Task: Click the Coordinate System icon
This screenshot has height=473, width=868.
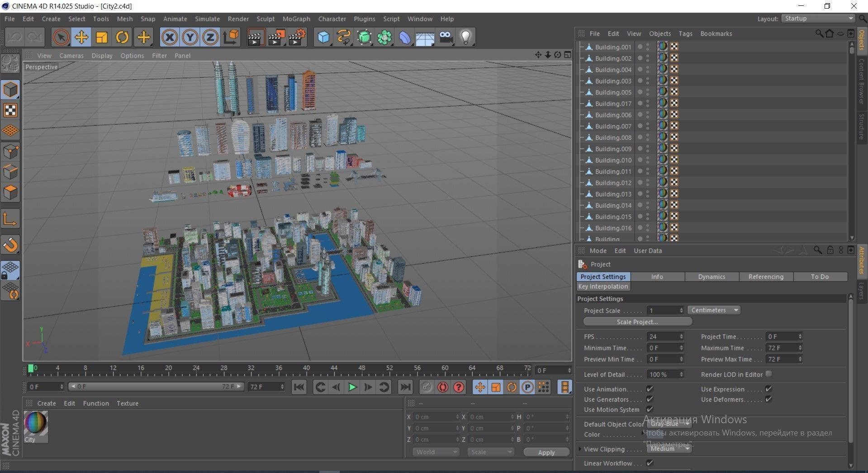Action: click(231, 37)
